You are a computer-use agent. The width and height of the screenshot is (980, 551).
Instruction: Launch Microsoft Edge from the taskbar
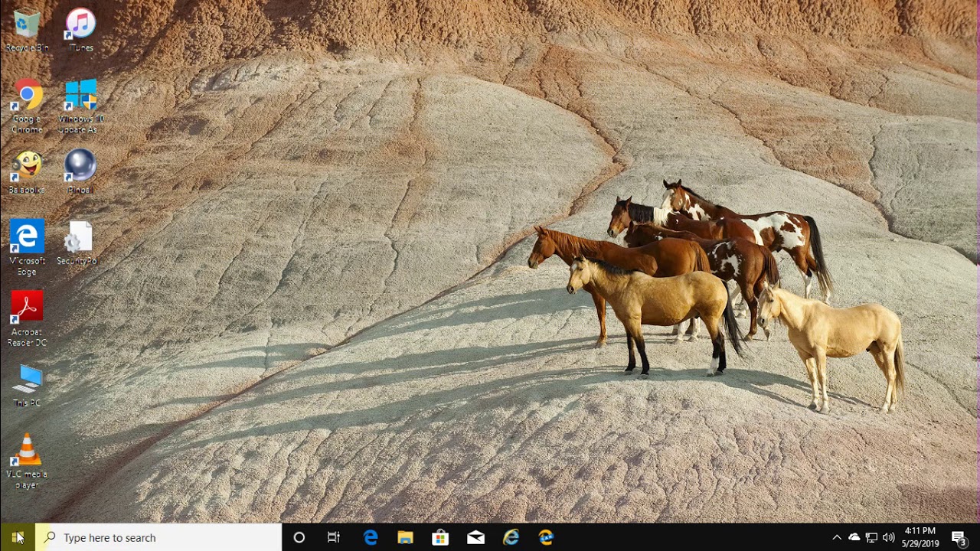371,537
